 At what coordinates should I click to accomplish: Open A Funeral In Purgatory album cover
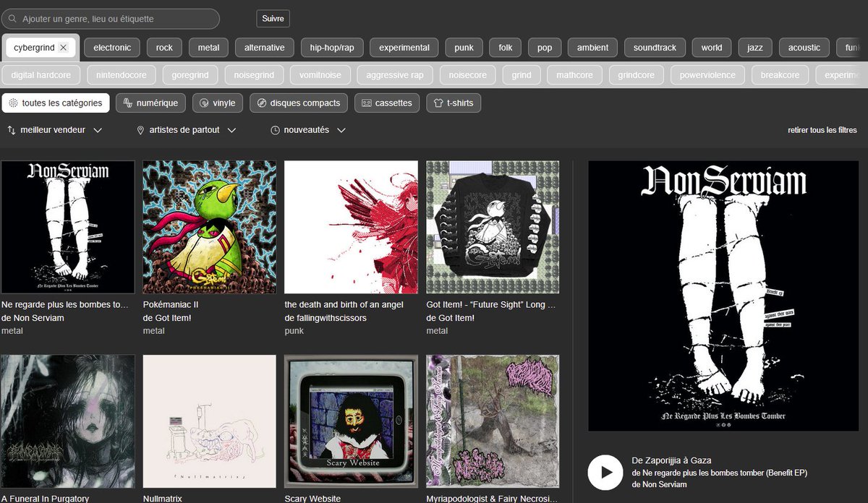(68, 421)
